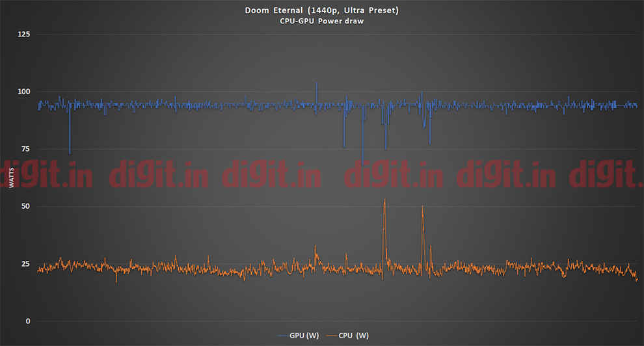Click the GPU (W) legend entry

tap(298, 336)
